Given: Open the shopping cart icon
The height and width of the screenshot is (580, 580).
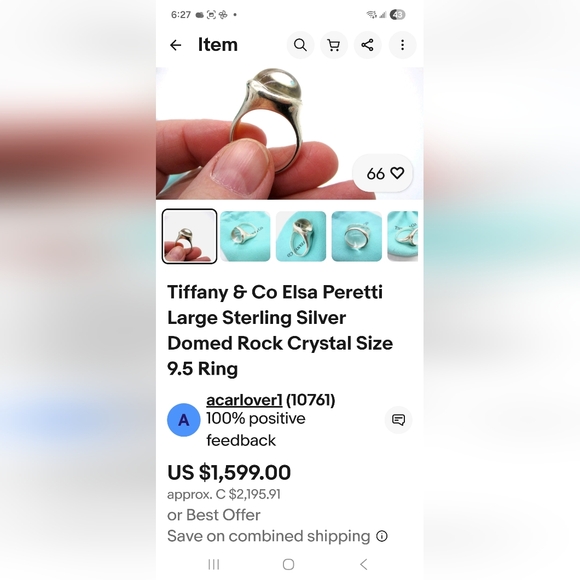Looking at the screenshot, I should pyautogui.click(x=334, y=45).
